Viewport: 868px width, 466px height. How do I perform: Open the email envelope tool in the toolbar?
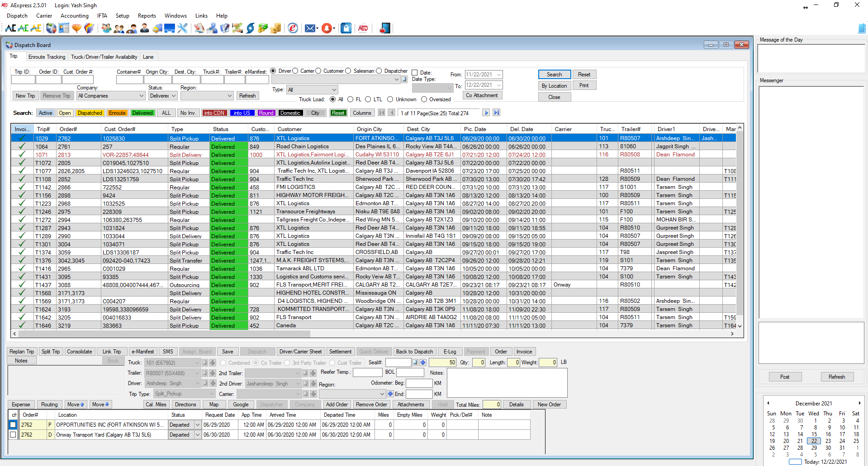coord(310,28)
